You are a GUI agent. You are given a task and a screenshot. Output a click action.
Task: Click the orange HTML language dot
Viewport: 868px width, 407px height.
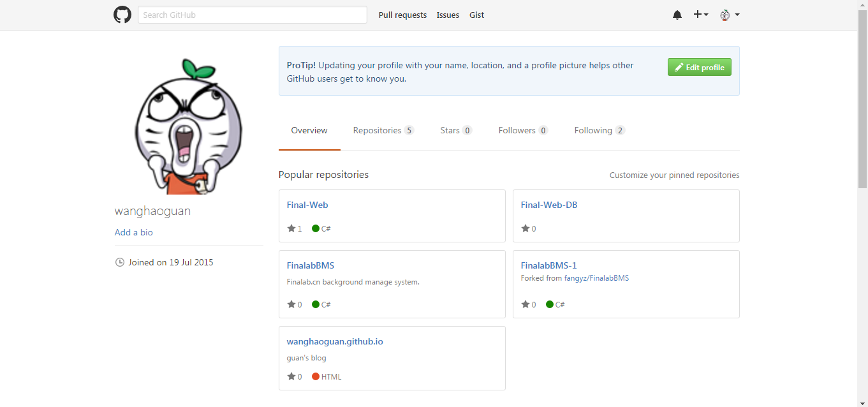pos(315,376)
